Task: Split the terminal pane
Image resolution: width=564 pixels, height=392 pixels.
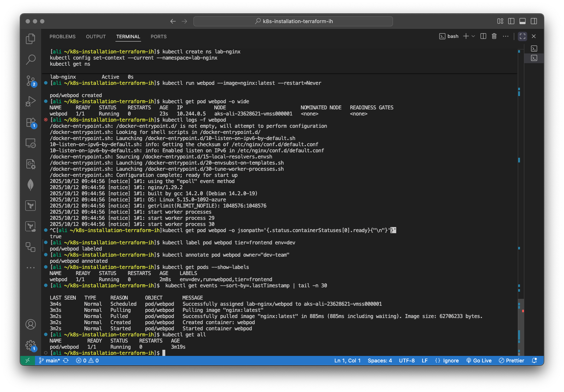Action: tap(483, 36)
